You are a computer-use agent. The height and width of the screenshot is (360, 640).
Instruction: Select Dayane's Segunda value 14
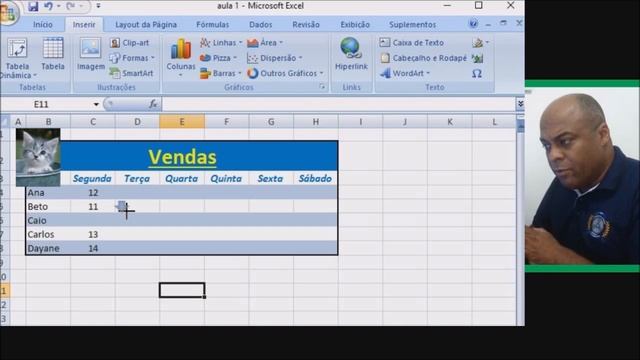(x=93, y=248)
